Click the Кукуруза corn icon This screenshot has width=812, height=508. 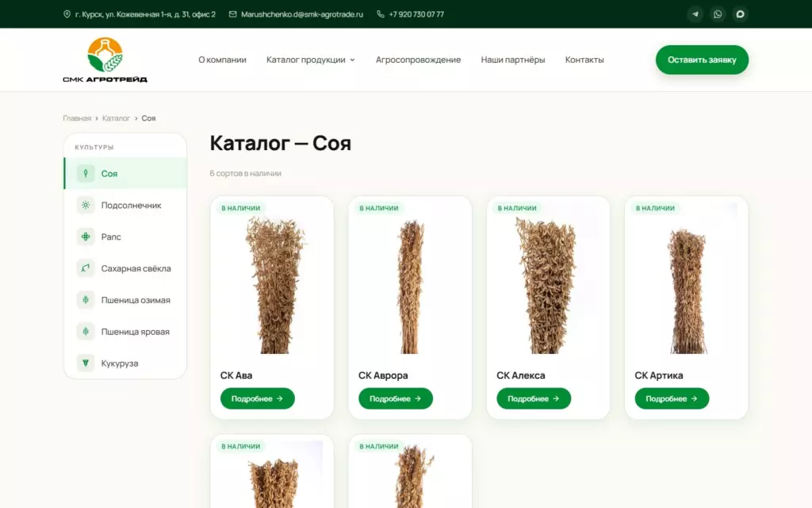tap(86, 363)
